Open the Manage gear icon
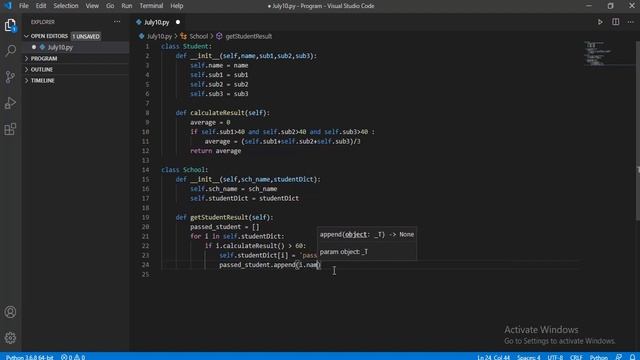Image resolution: width=640 pixels, height=360 pixels. coord(10,338)
